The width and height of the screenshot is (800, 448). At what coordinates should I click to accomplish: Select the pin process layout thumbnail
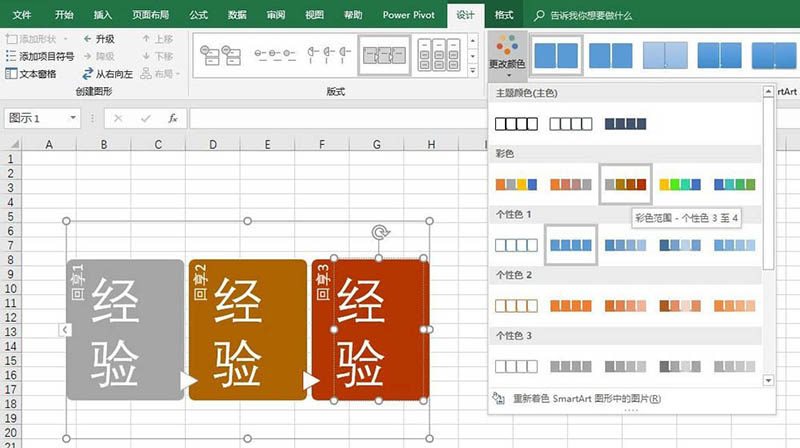(x=329, y=54)
